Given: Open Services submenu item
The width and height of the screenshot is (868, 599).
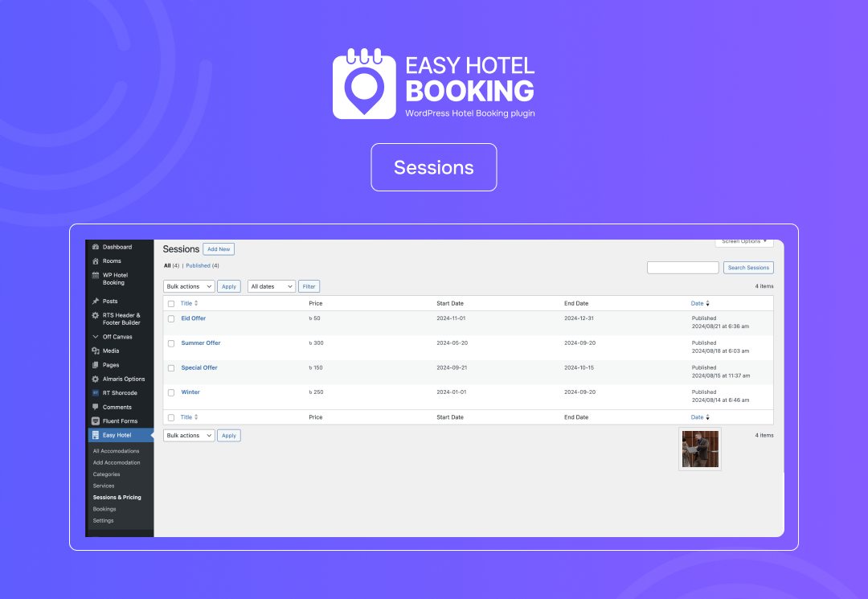Looking at the screenshot, I should pos(104,486).
